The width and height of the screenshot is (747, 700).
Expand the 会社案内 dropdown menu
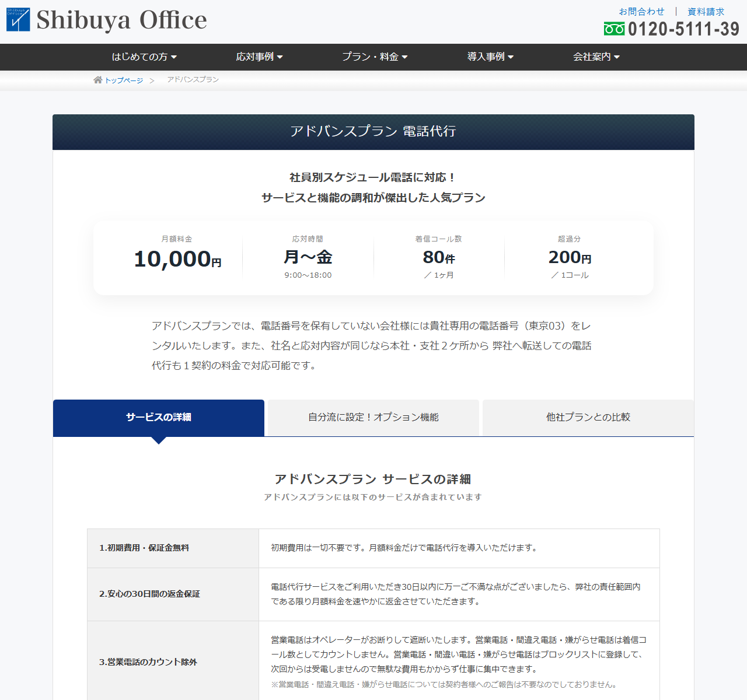596,57
